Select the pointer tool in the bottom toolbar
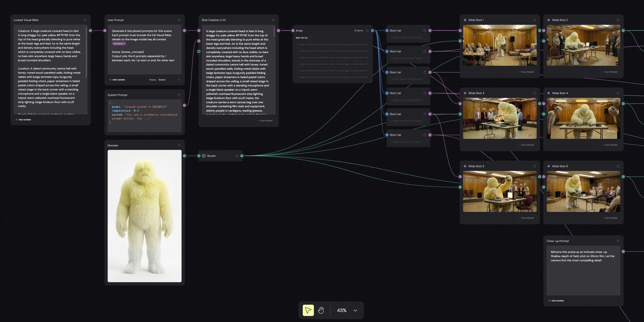644x322 pixels. pos(308,310)
